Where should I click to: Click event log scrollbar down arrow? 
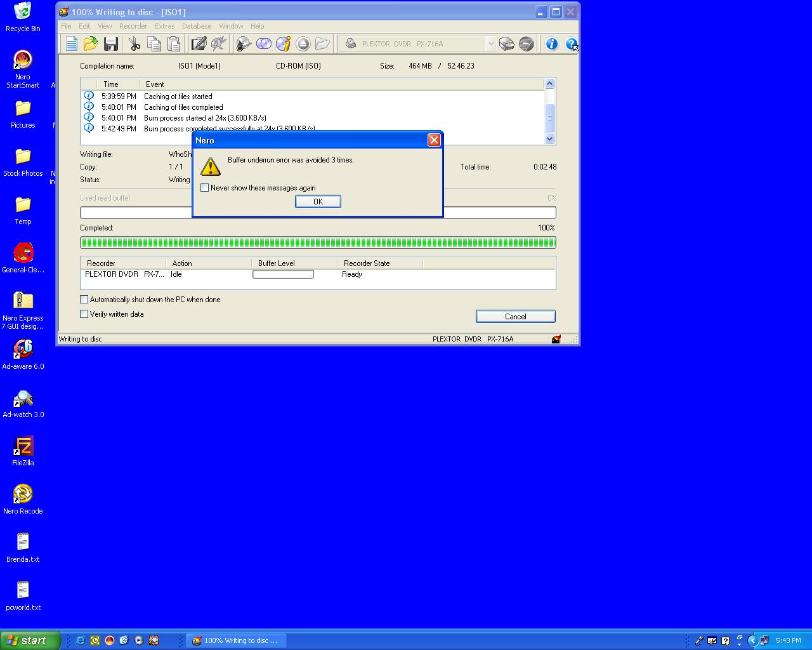(549, 139)
